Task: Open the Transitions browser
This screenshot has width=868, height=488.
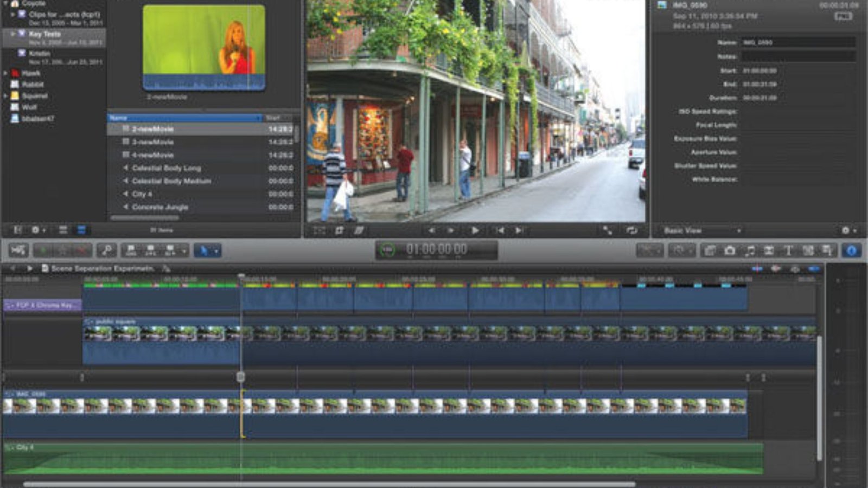Action: (769, 251)
